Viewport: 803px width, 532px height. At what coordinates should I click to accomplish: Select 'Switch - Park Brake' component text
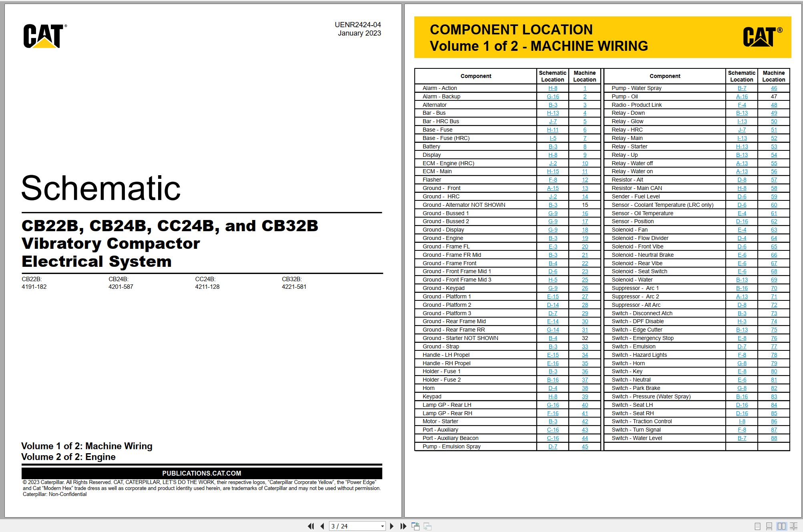(x=636, y=388)
